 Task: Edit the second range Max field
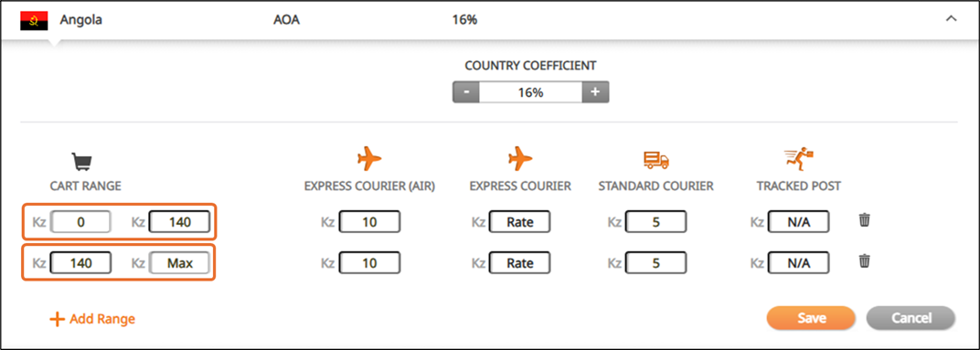179,263
